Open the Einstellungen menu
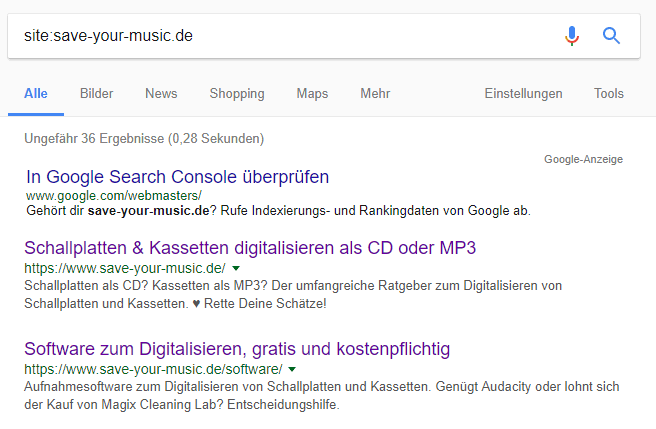This screenshot has height=429, width=656. tap(523, 94)
